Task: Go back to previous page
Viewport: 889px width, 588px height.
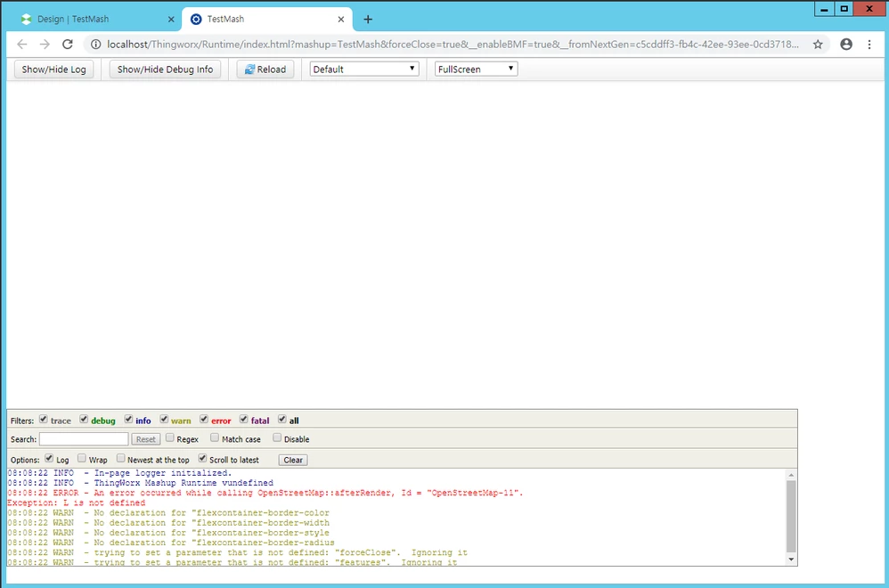Action: (x=22, y=45)
